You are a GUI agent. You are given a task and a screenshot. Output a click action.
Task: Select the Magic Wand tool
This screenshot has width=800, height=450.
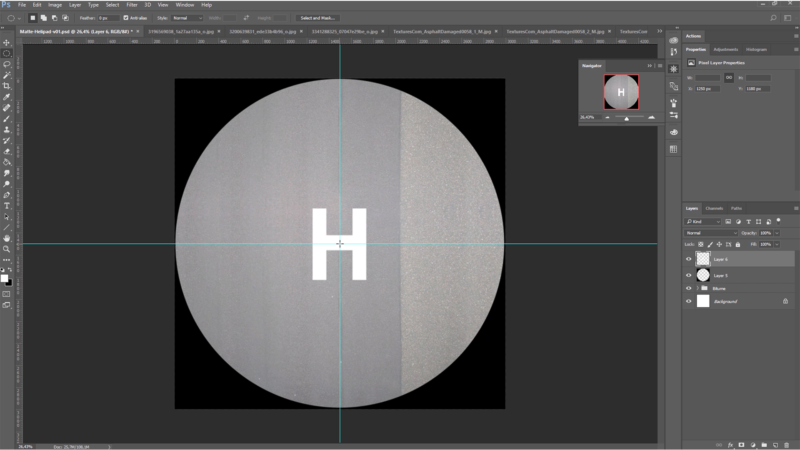click(7, 75)
